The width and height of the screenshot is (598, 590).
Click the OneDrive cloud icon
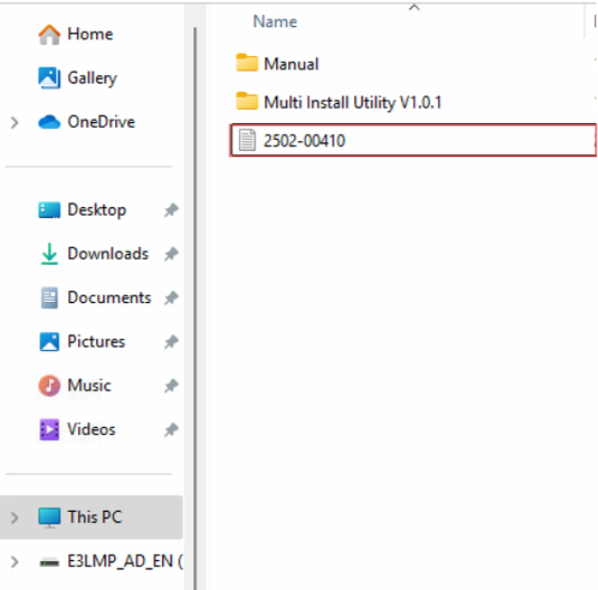click(x=49, y=122)
